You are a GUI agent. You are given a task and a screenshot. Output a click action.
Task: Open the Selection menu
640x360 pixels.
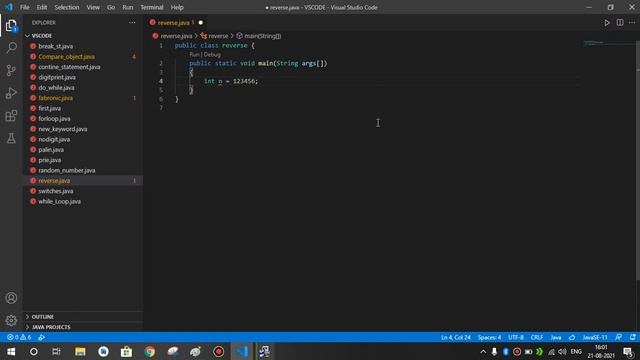(x=67, y=7)
